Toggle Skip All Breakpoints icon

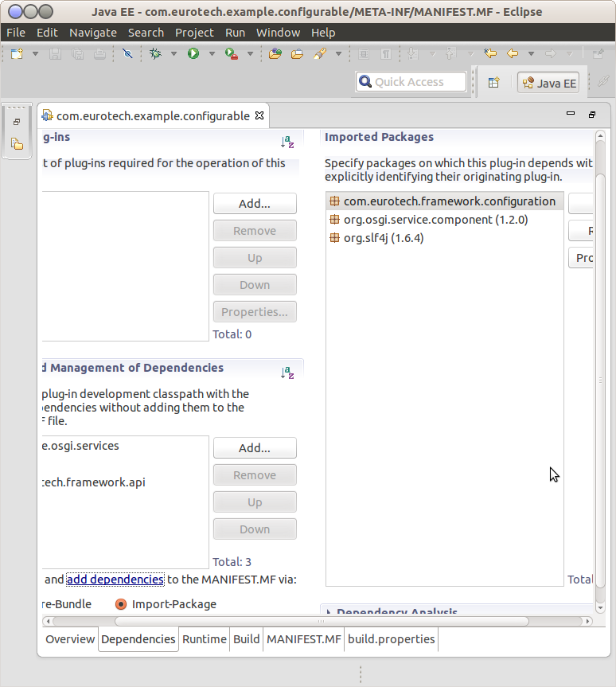tap(127, 54)
